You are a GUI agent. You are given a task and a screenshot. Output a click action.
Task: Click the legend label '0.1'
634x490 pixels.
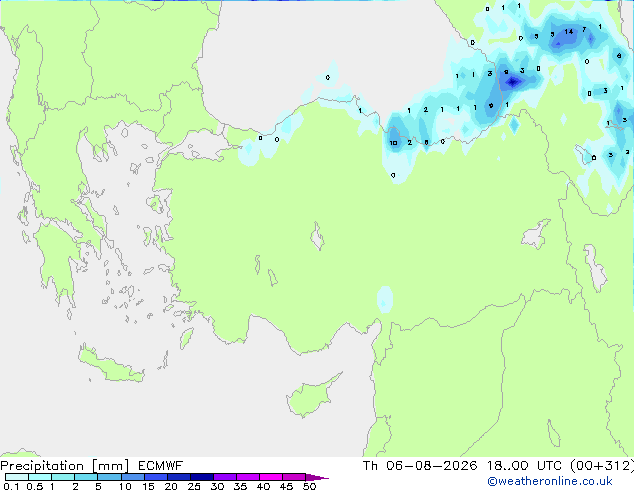pyautogui.click(x=11, y=486)
